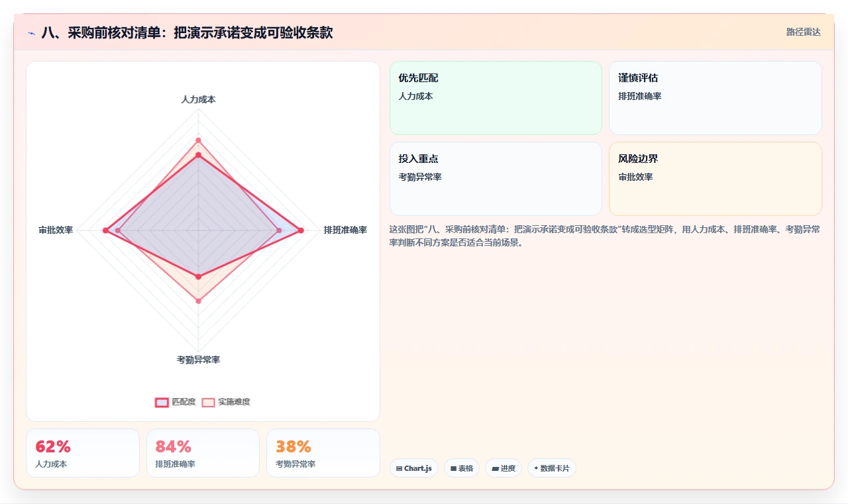The height and width of the screenshot is (504, 848).
Task: Click the 审批效率 radar axis label
Action: point(56,230)
